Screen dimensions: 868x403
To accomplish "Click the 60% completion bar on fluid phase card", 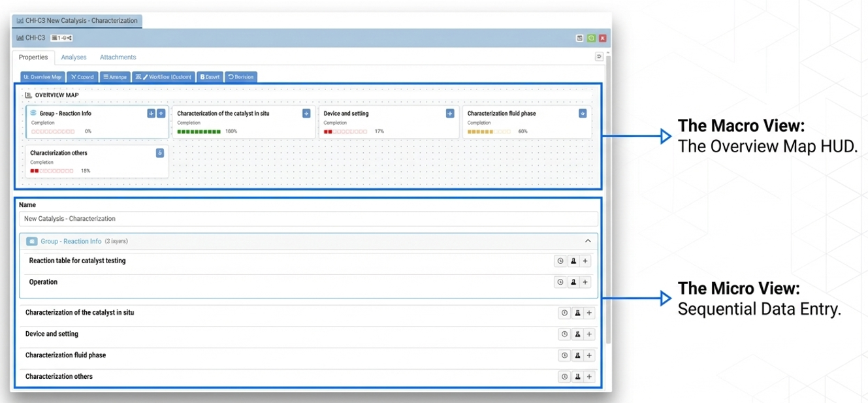I will [489, 131].
